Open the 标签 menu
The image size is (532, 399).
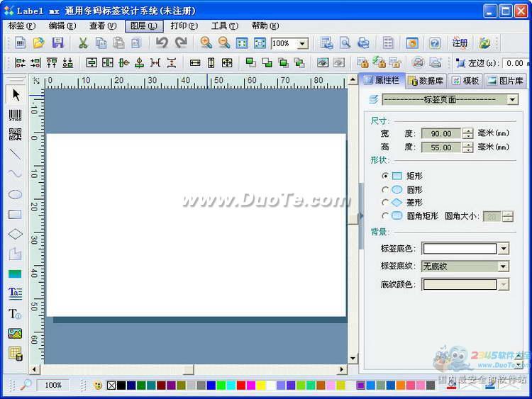22,26
